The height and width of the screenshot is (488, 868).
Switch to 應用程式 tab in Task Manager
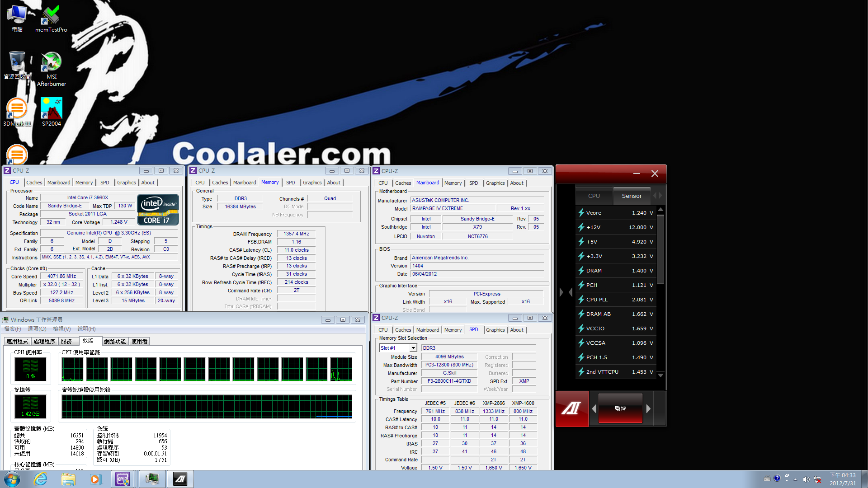pyautogui.click(x=18, y=341)
